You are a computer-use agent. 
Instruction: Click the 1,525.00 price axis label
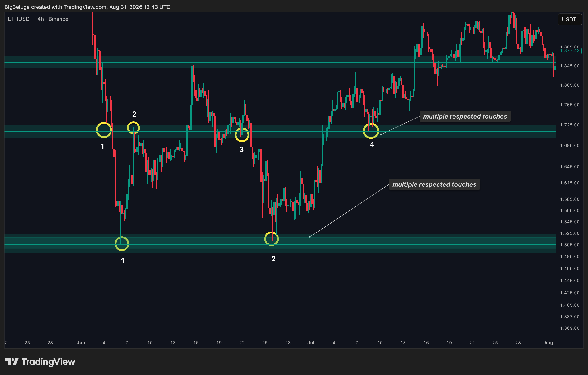pos(570,233)
